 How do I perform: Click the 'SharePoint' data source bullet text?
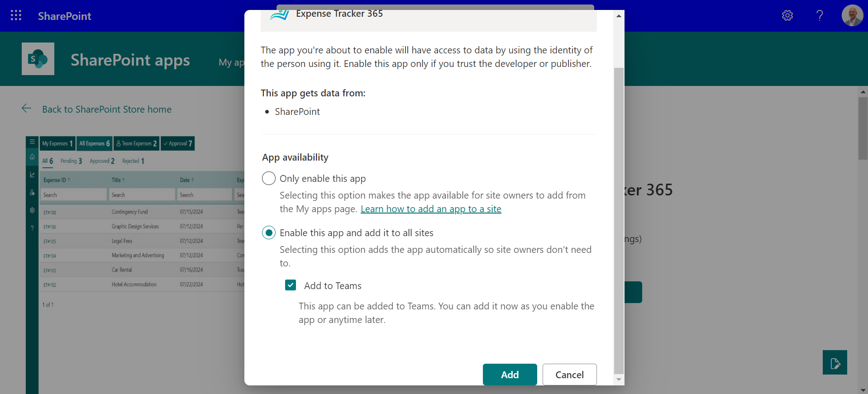pyautogui.click(x=297, y=112)
